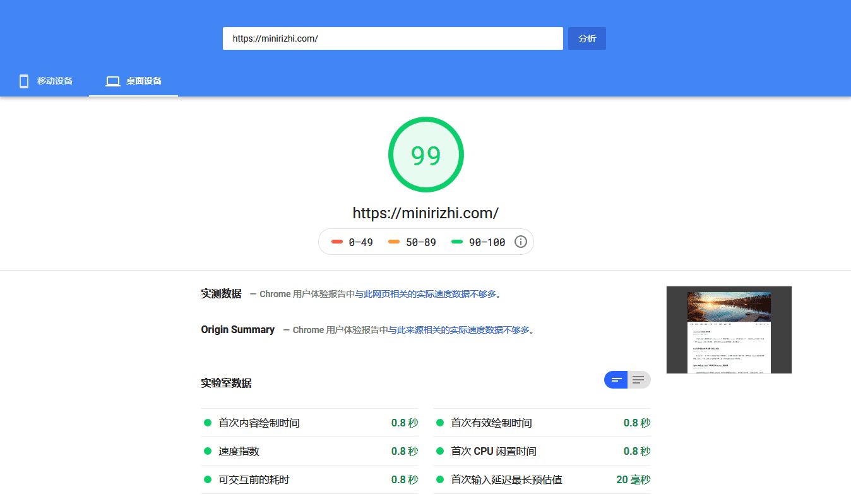The height and width of the screenshot is (504, 851).
Task: Switch to the 桌面设备 tab
Action: coord(133,81)
